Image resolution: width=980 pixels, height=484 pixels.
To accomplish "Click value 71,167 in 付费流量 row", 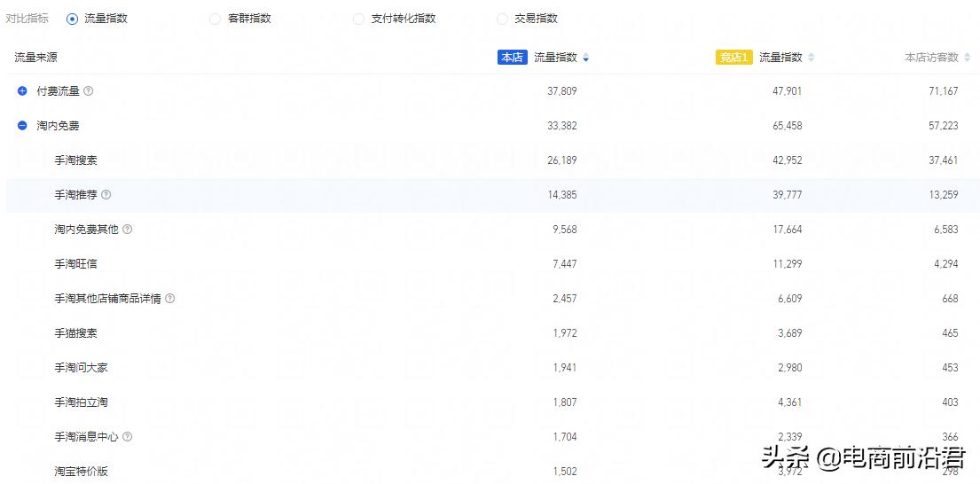I will pyautogui.click(x=943, y=91).
